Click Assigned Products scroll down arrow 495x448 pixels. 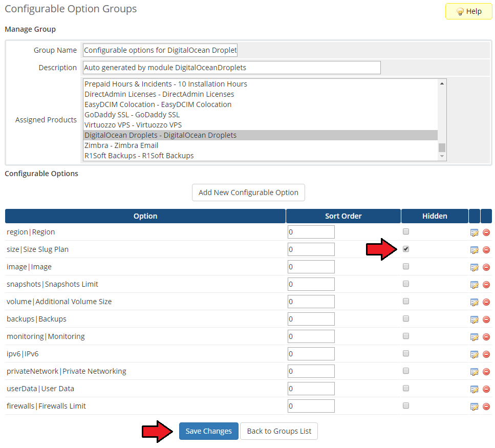[442, 156]
